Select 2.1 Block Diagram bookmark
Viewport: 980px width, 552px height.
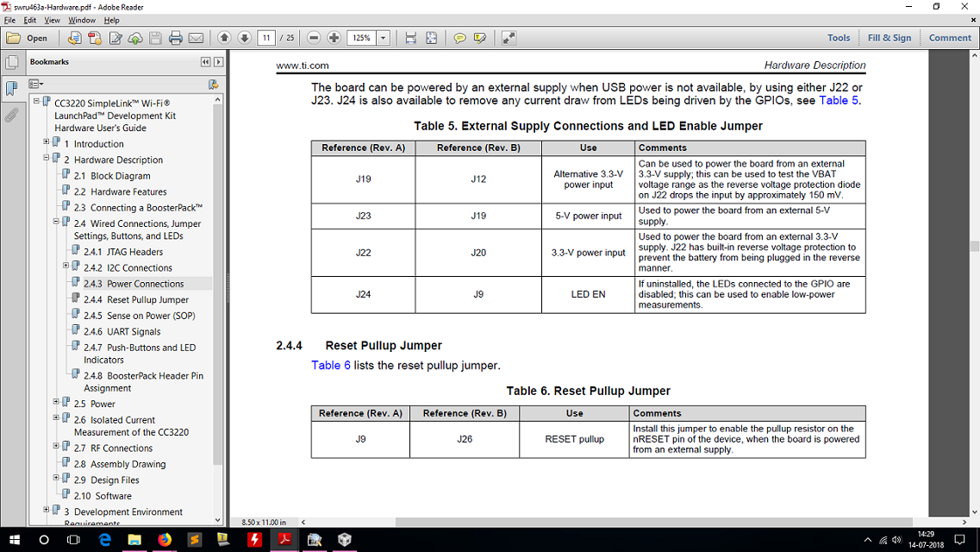[112, 176]
